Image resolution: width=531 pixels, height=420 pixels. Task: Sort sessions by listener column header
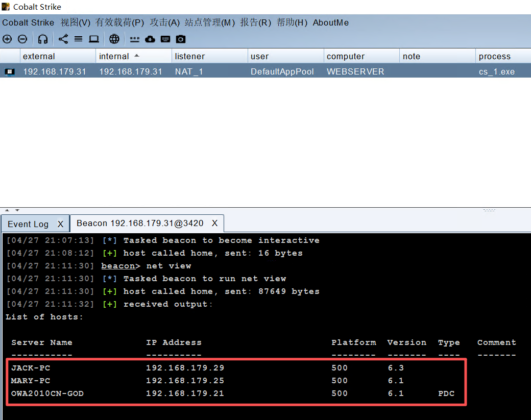(x=210, y=56)
